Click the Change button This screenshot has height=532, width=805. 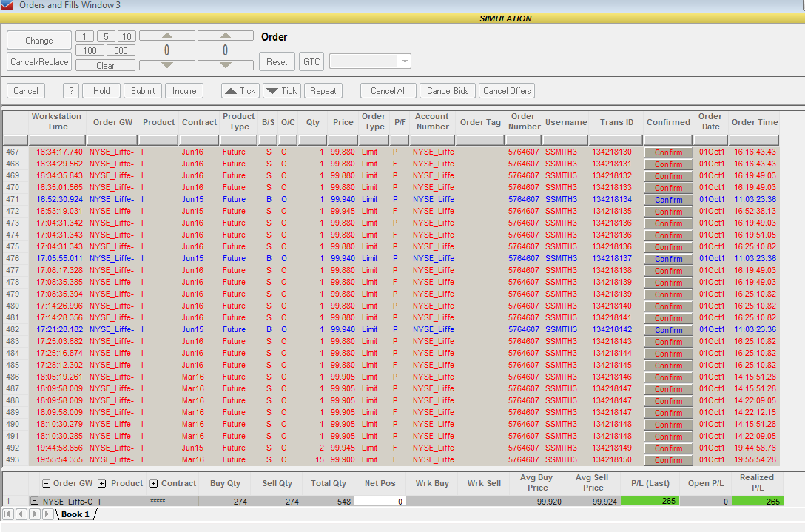point(39,41)
